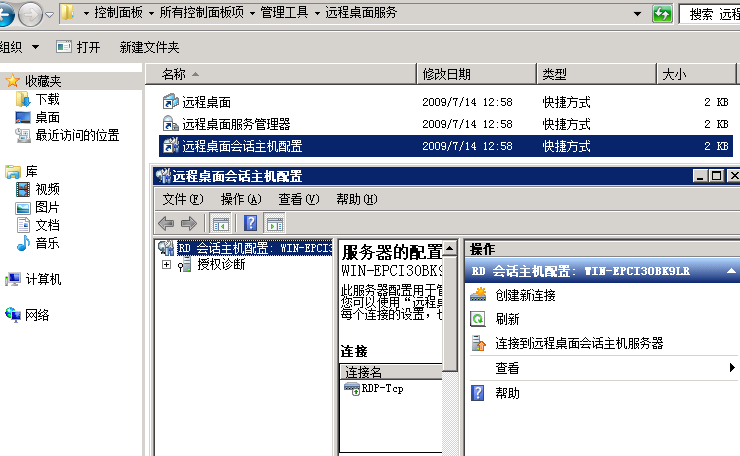
Task: Open the 音乐 library
Action: [x=48, y=243]
